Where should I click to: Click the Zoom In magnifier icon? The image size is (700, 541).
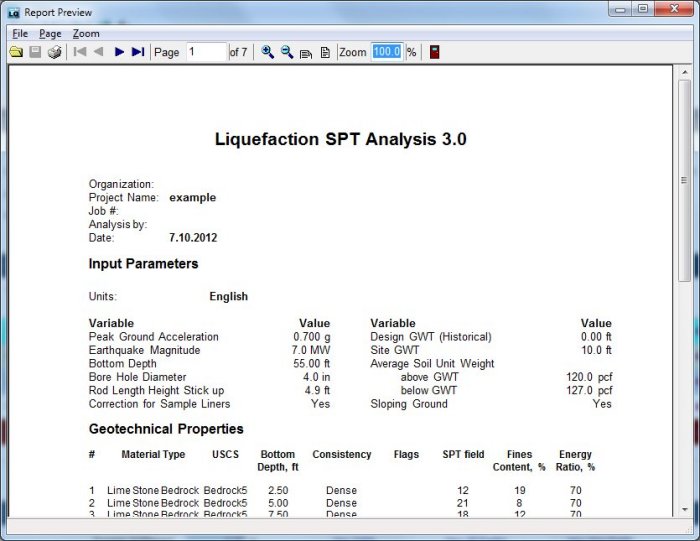pos(267,52)
